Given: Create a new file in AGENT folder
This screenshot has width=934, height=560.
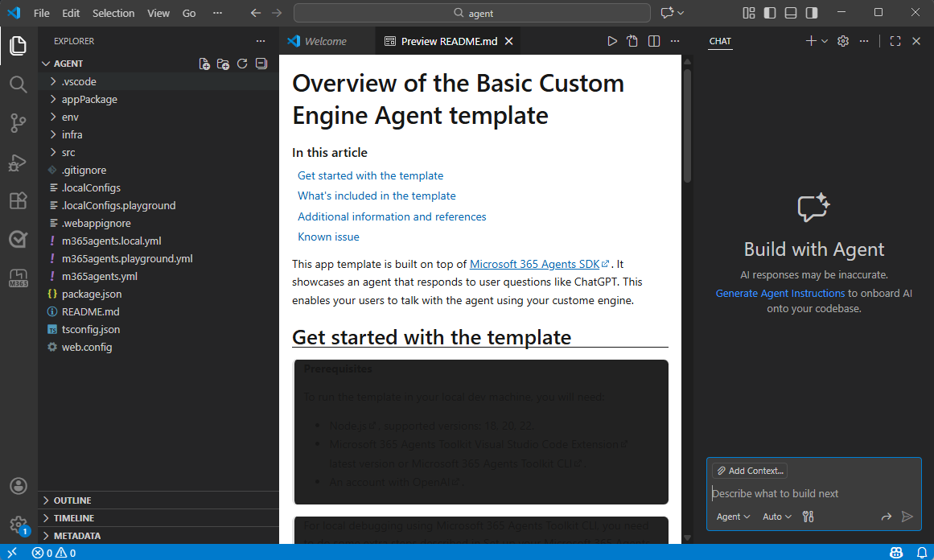Looking at the screenshot, I should [204, 64].
